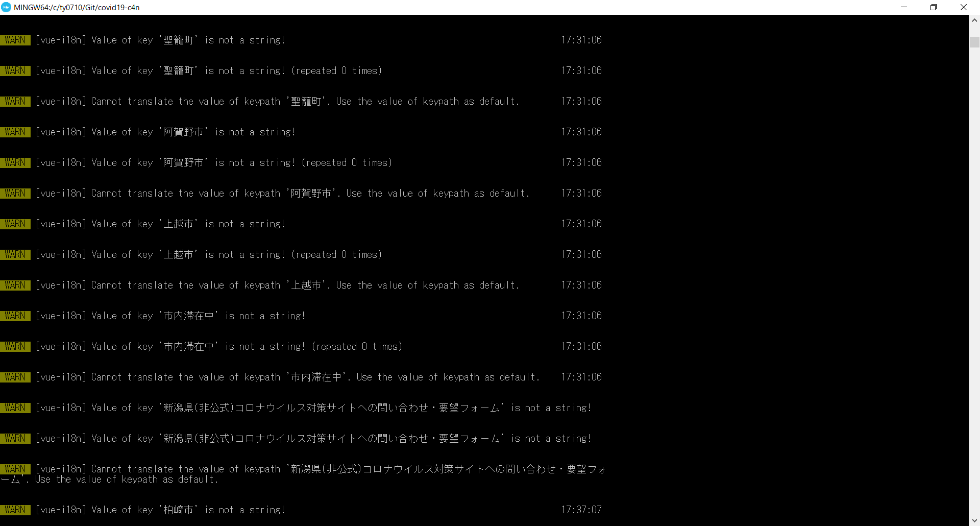
Task: Click the vertical scrollbar thumb
Action: (x=974, y=42)
